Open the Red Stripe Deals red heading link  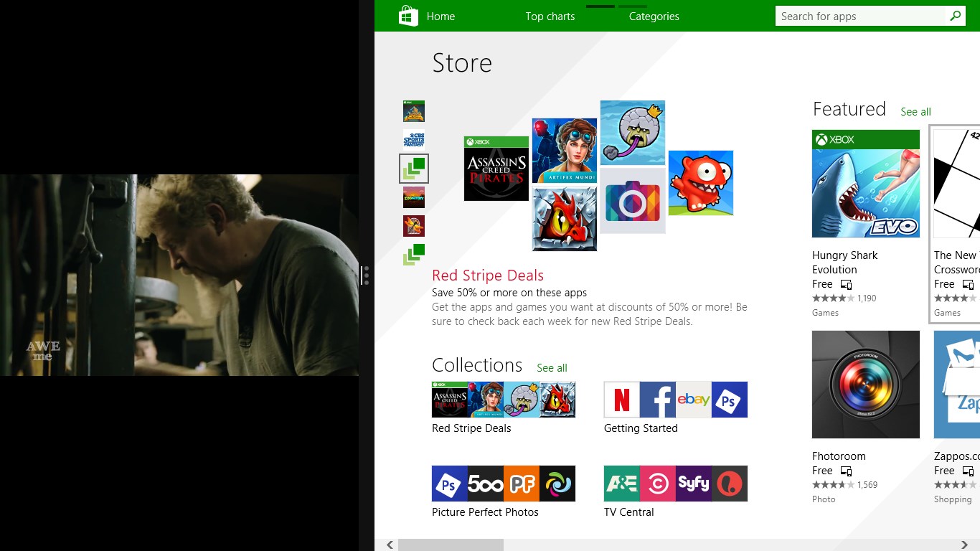(488, 275)
